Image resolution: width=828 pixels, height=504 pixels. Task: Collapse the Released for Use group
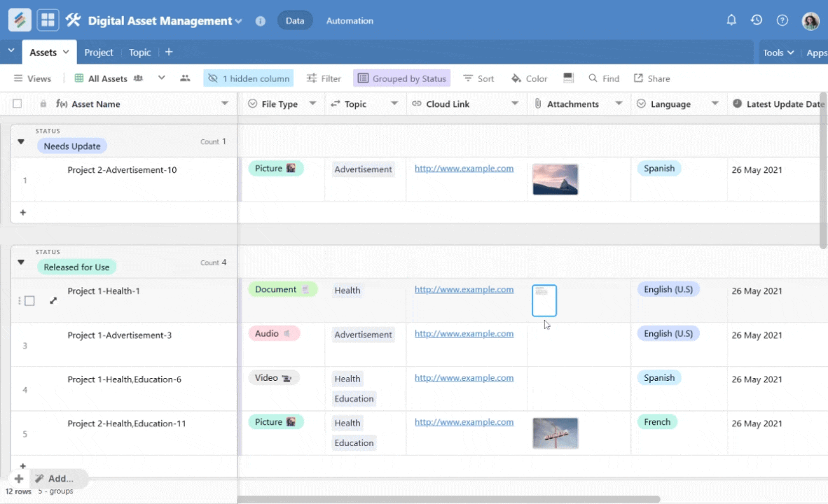coord(21,262)
